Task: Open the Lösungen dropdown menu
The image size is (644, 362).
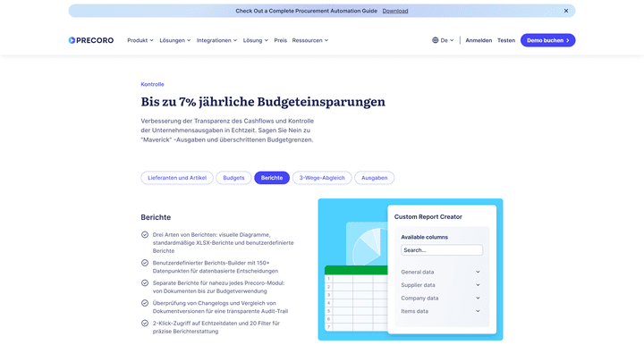Action: (175, 40)
